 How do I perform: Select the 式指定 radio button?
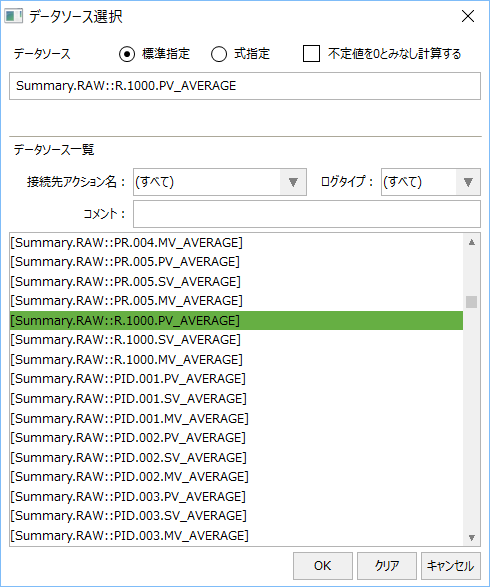point(219,54)
